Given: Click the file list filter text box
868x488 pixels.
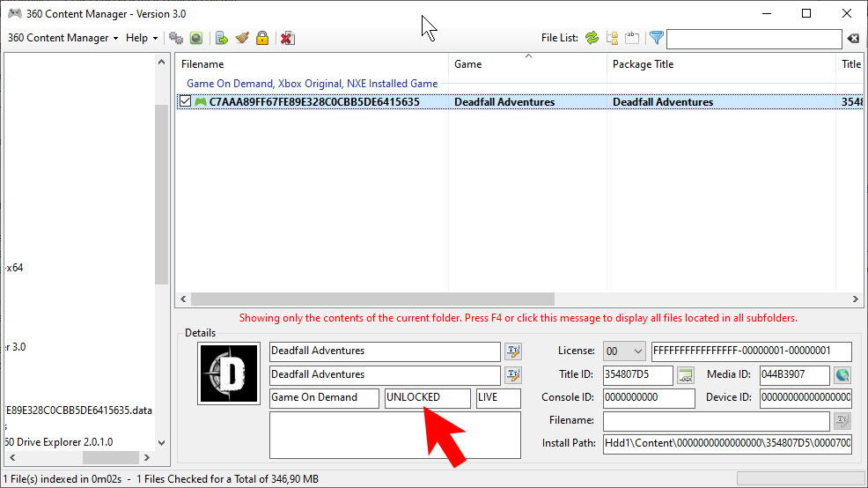Looking at the screenshot, I should (754, 39).
